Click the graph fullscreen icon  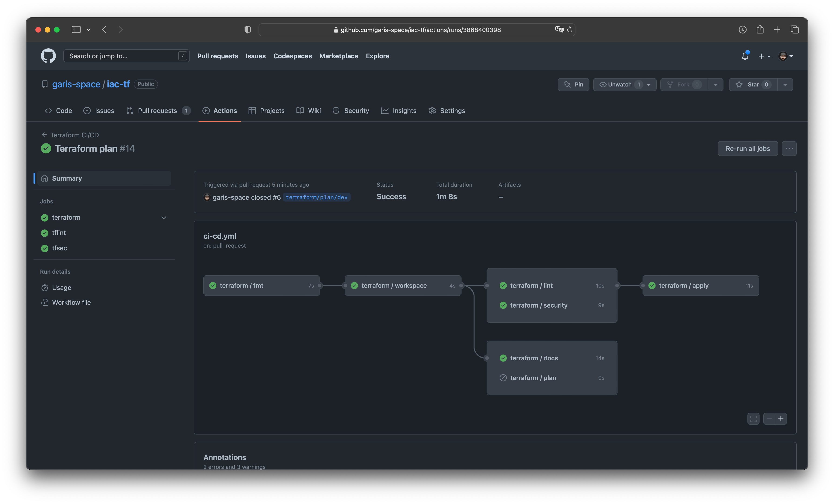pos(753,419)
